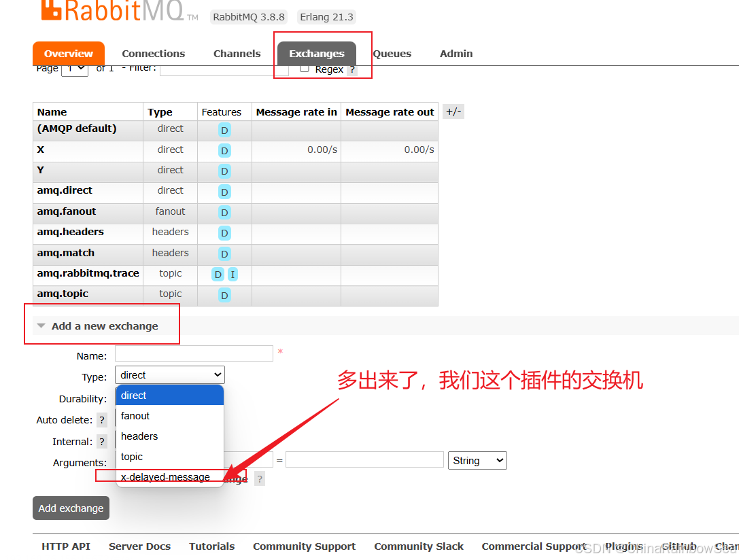The height and width of the screenshot is (560, 739).
Task: Click the D badge in the X exchange row
Action: coord(224,151)
